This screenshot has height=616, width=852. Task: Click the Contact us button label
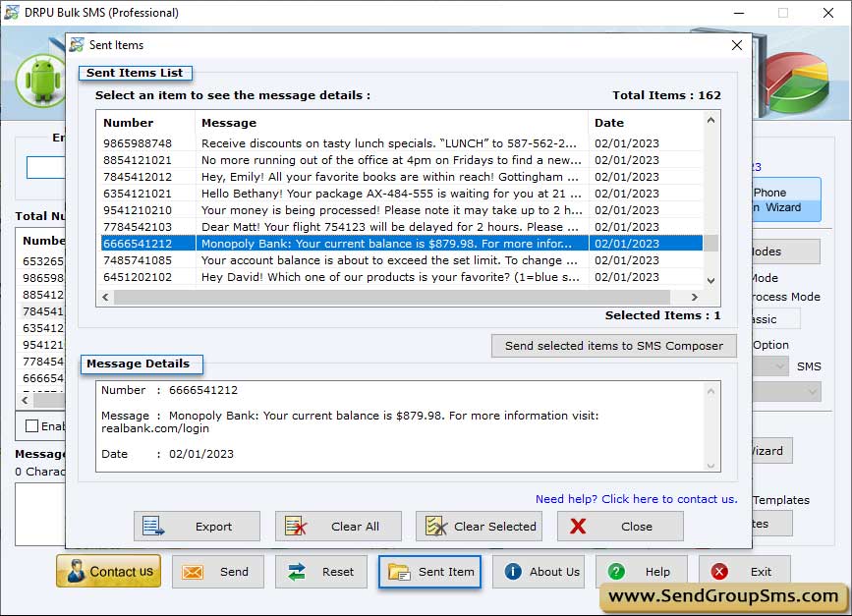coord(121,572)
